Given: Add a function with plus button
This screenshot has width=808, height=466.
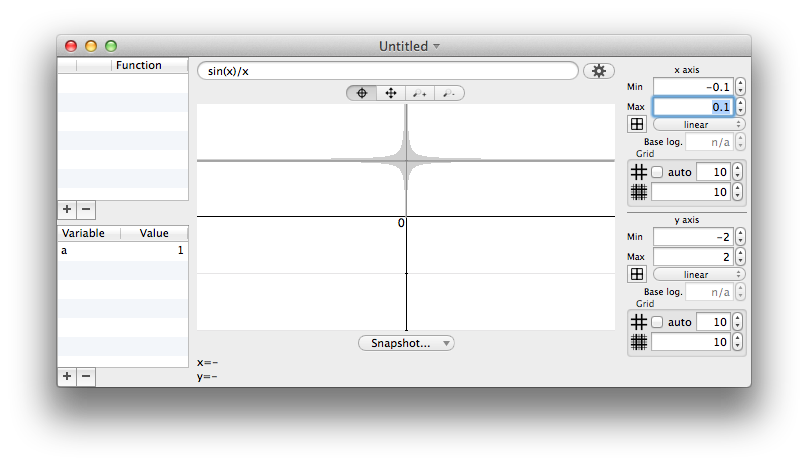Looking at the screenshot, I should click(67, 209).
